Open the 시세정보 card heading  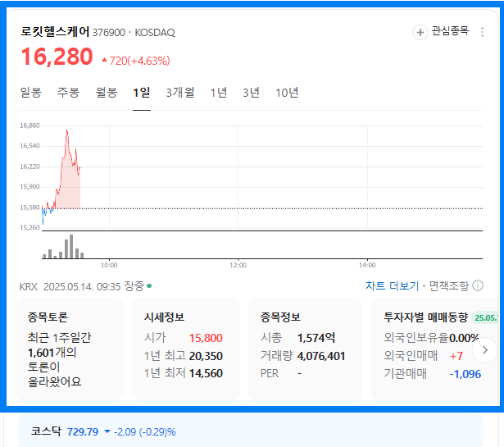tap(164, 317)
